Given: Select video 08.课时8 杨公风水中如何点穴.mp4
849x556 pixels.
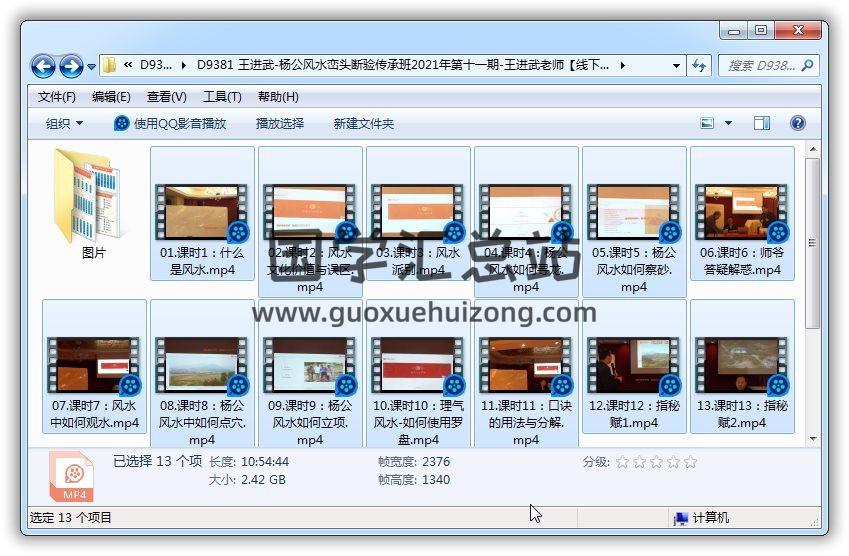Looking at the screenshot, I should click(202, 374).
